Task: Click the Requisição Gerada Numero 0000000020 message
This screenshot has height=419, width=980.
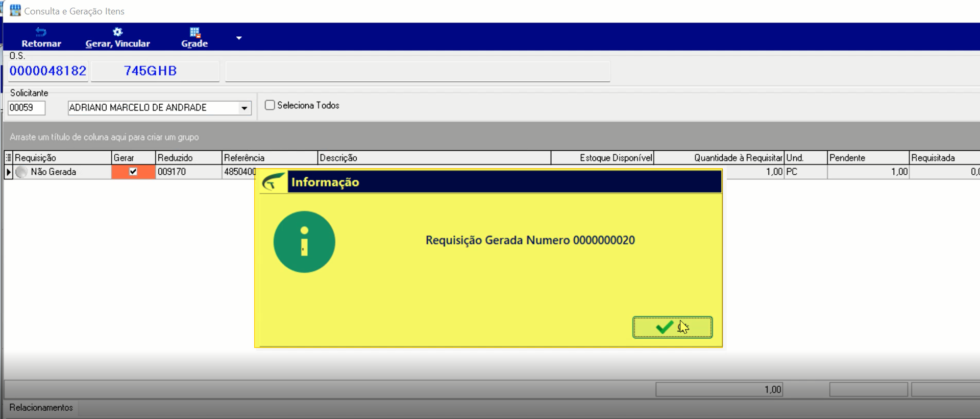Action: click(x=530, y=240)
